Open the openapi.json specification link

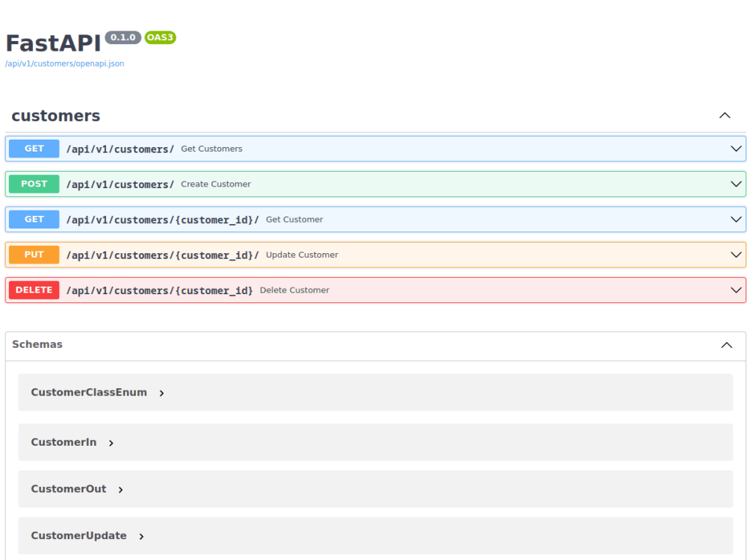pyautogui.click(x=63, y=63)
